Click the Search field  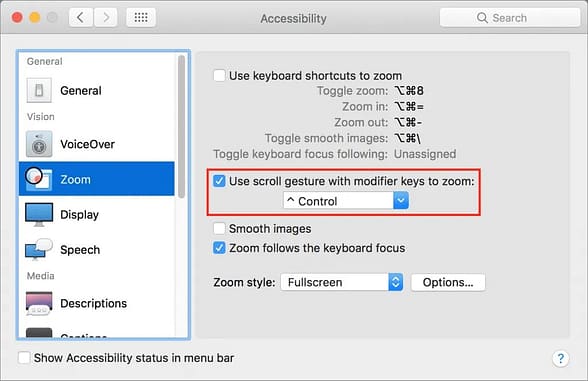510,18
